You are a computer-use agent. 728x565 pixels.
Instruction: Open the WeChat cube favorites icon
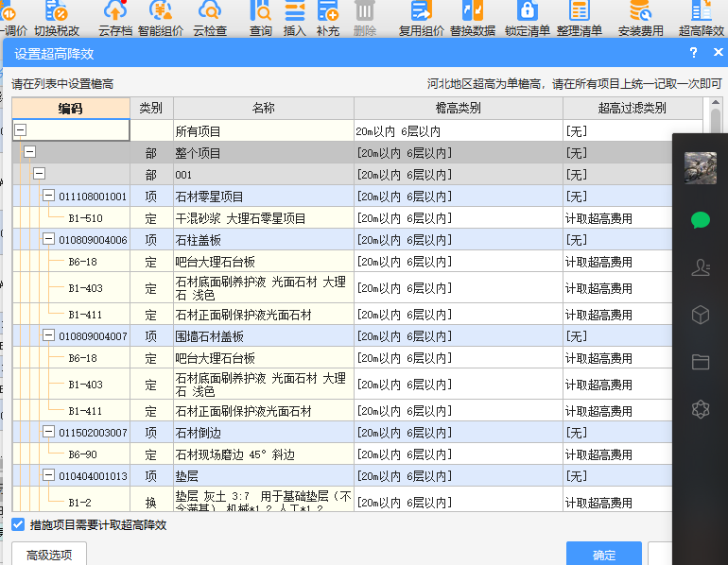(x=701, y=315)
